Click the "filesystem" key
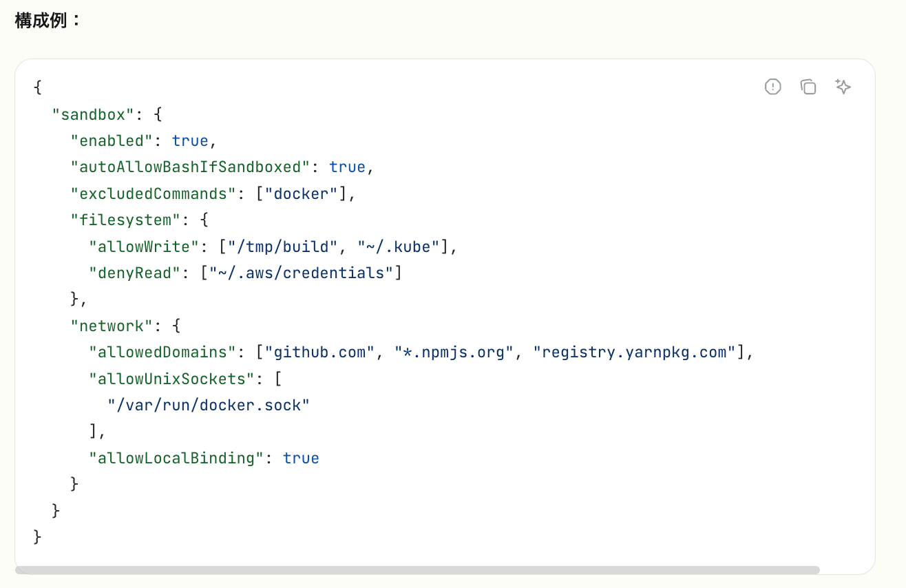This screenshot has width=906, height=588. click(124, 220)
